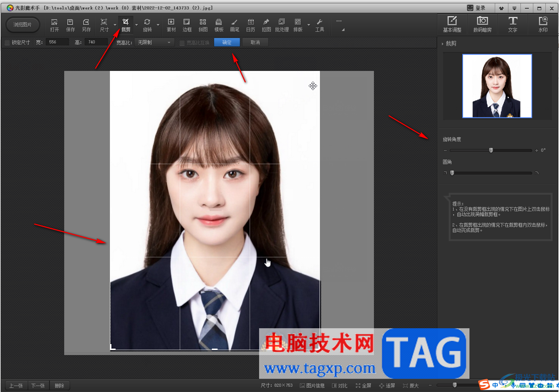Select the 裁剪 crop tool
This screenshot has height=392, width=559.
coord(126,25)
